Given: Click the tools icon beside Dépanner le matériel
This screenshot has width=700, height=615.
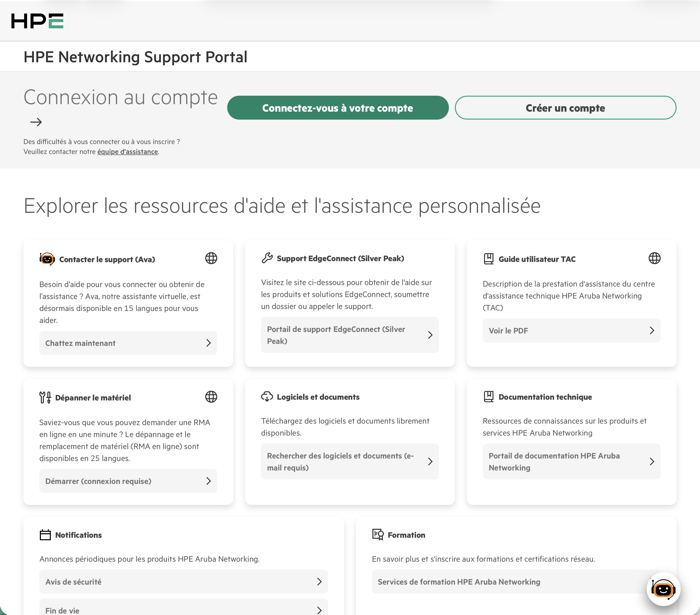Looking at the screenshot, I should point(45,397).
